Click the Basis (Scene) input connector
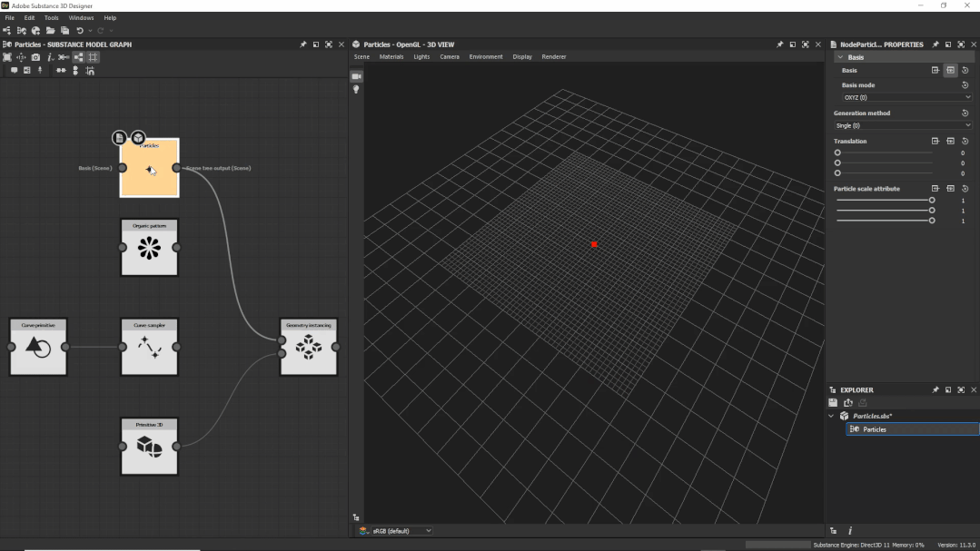This screenshot has width=980, height=551. (x=123, y=168)
